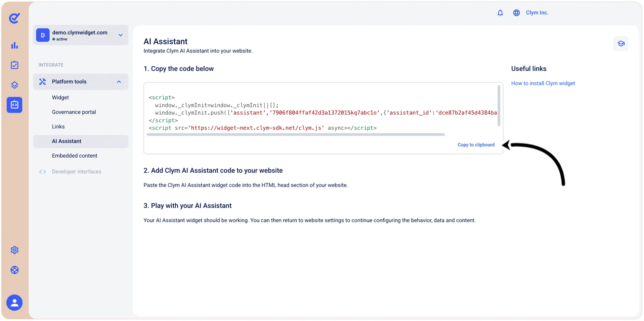644x321 pixels.
Task: Click the vertical scrollbar of the code box
Action: (x=499, y=106)
